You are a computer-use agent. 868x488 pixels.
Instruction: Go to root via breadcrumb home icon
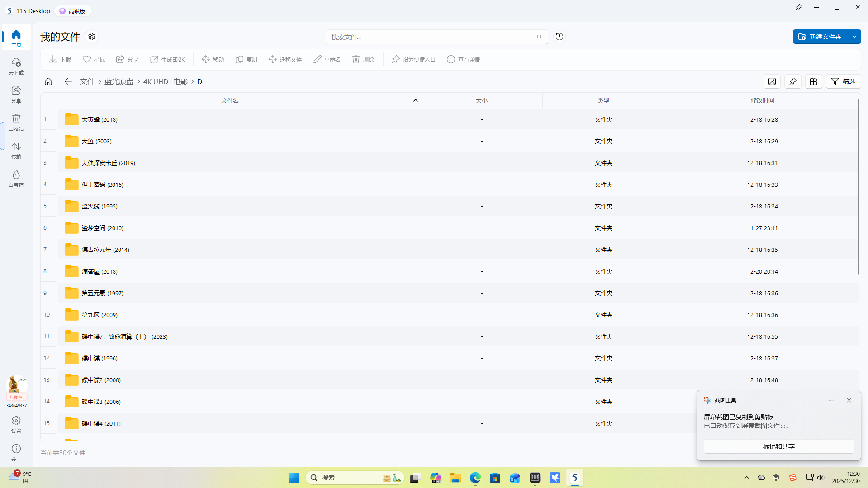point(48,81)
